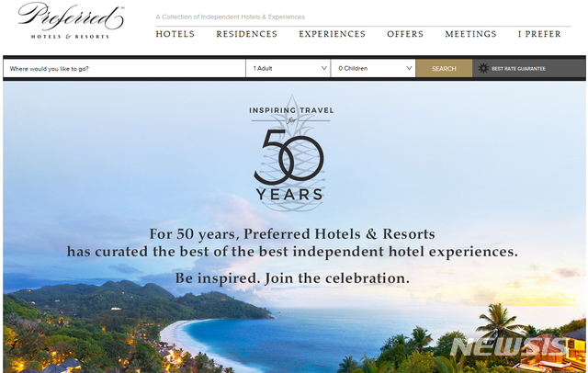588x373 pixels.
Task: Focus the 'Where would you like to go?' field
Action: pyautogui.click(x=125, y=68)
